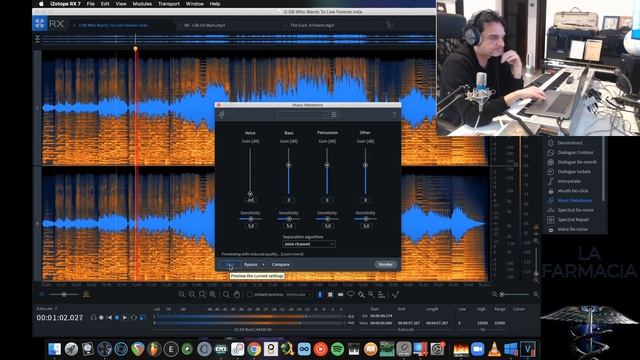The image size is (640, 360).
Task: Click the zoom slider handle at bottom right
Action: [x=502, y=294]
